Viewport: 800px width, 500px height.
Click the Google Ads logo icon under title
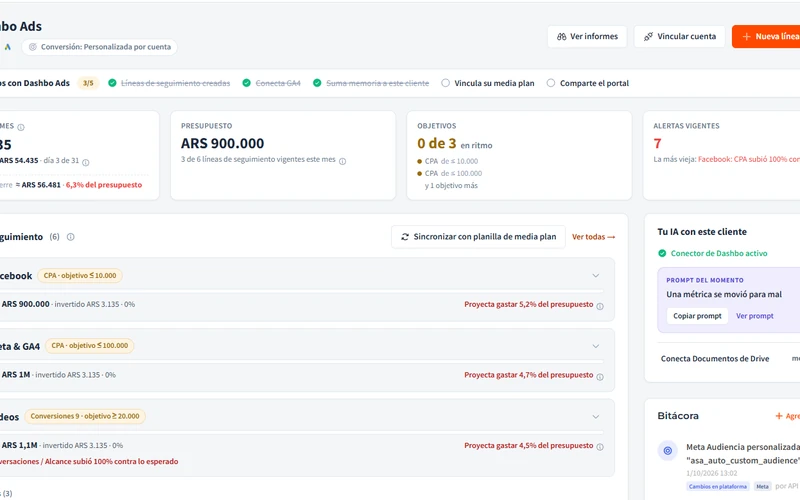8,47
